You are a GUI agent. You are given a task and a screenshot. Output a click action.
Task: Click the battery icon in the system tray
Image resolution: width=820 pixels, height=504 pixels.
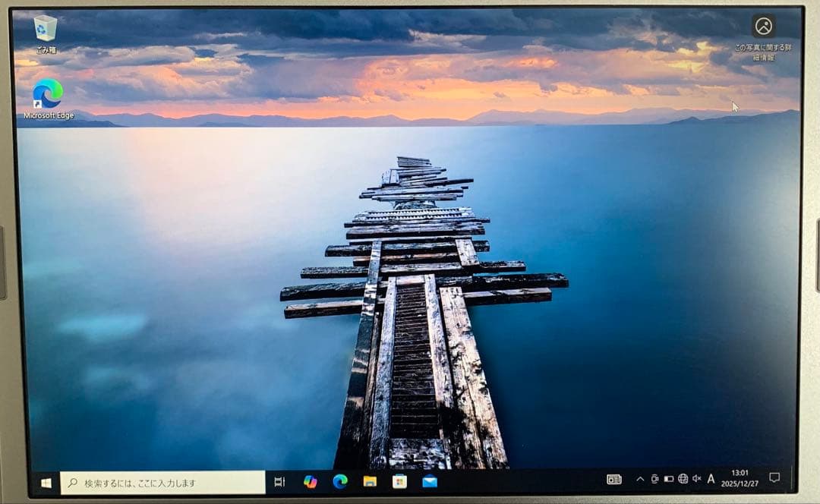[668, 480]
